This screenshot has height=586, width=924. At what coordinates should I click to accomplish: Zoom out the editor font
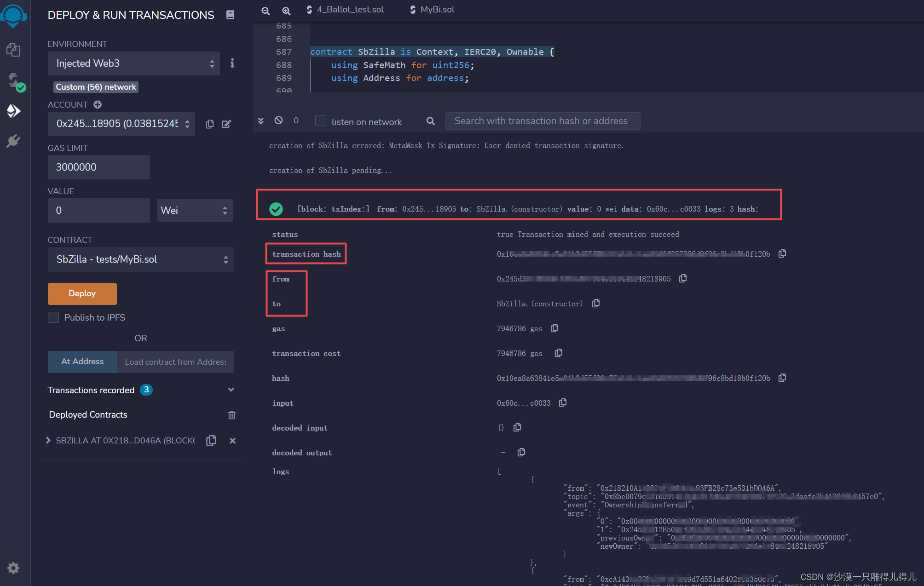[x=266, y=10]
